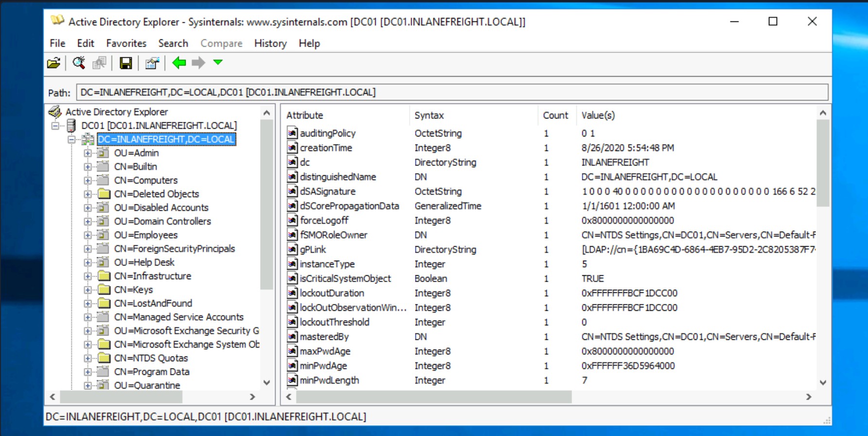Click the dSASignature attribute icon
This screenshot has height=436, width=868.
tap(292, 191)
